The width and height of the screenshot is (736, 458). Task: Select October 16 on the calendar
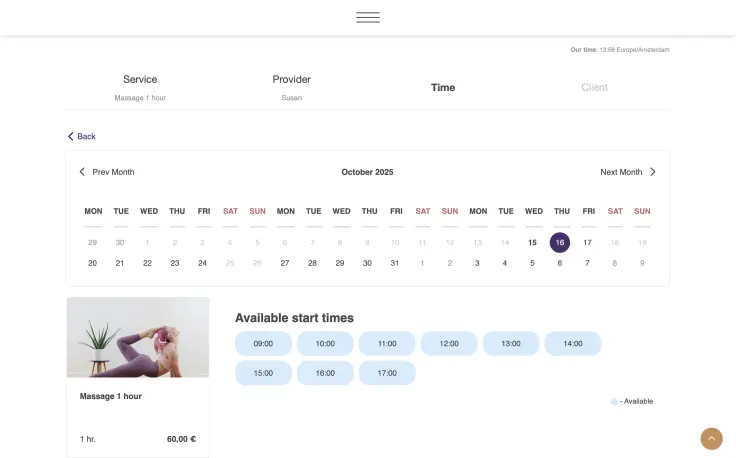[560, 242]
